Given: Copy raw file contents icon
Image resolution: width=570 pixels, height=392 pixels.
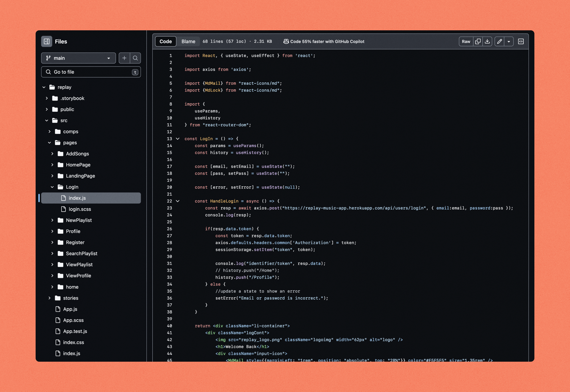Looking at the screenshot, I should tap(478, 42).
